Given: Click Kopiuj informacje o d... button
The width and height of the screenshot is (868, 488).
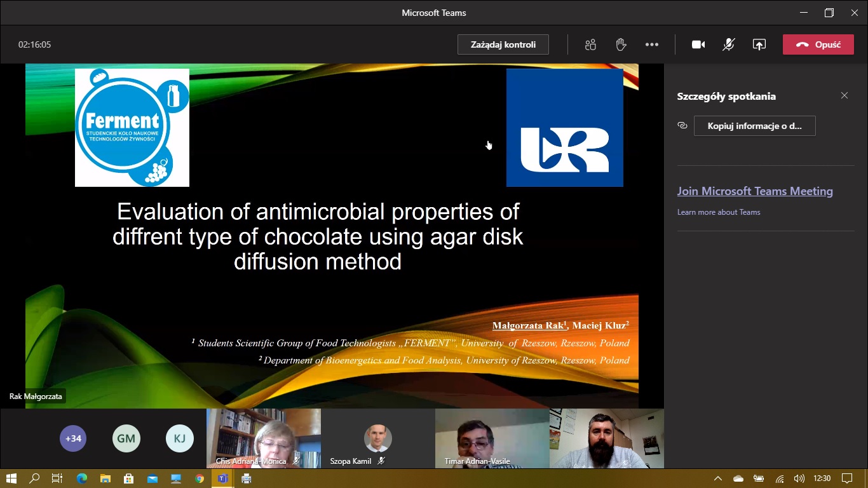Looking at the screenshot, I should [754, 126].
